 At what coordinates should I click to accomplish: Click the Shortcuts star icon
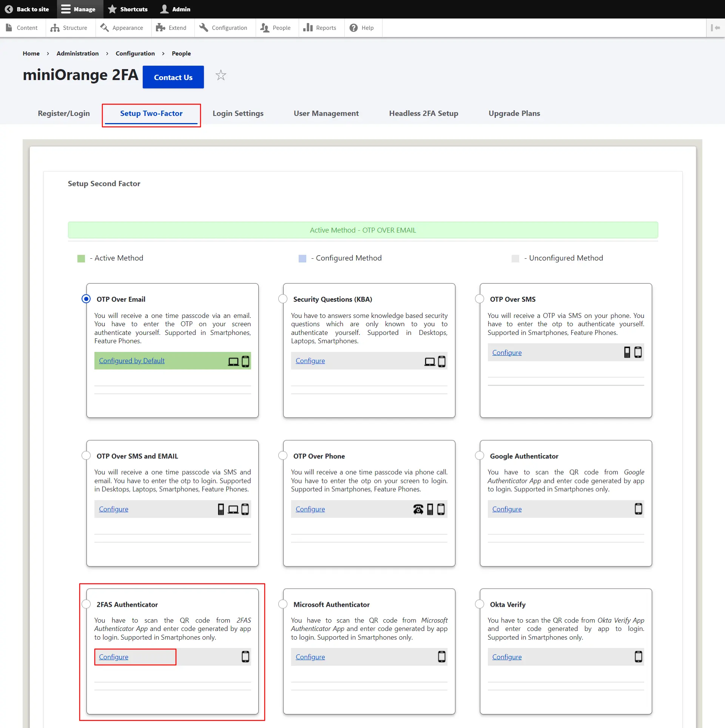coord(112,9)
